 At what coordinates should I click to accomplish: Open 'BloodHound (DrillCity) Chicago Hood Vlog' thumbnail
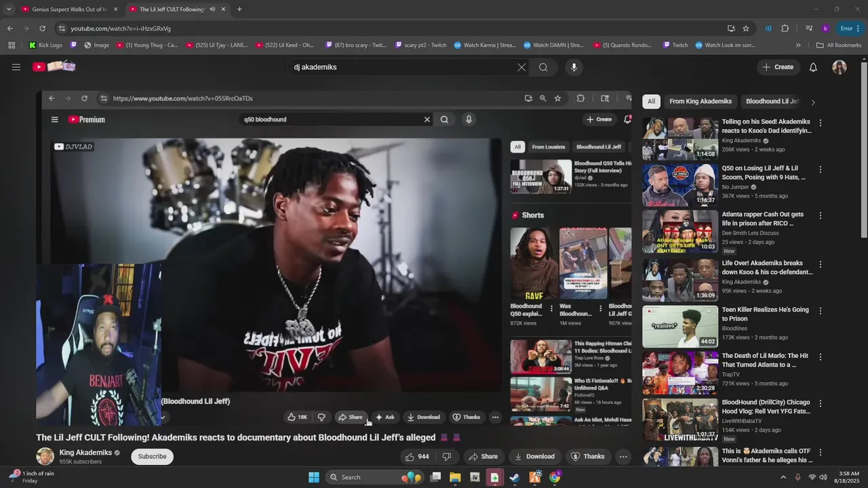[680, 420]
